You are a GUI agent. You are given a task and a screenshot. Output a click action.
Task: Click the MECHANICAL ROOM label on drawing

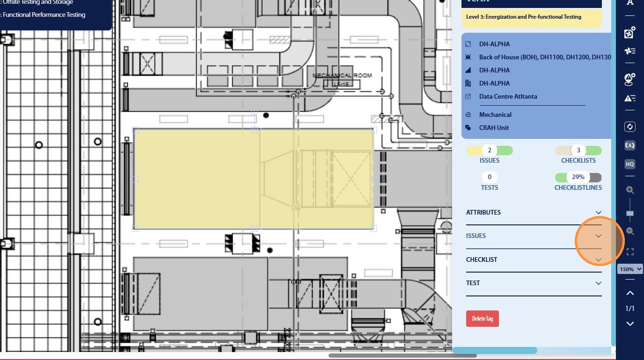[342, 75]
